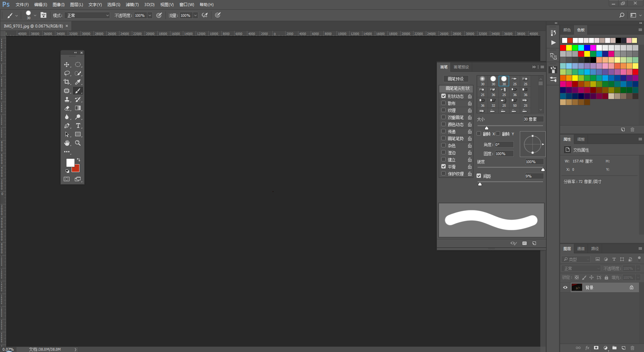
Task: Open the workspace switcher dropdown
Action: tap(636, 15)
